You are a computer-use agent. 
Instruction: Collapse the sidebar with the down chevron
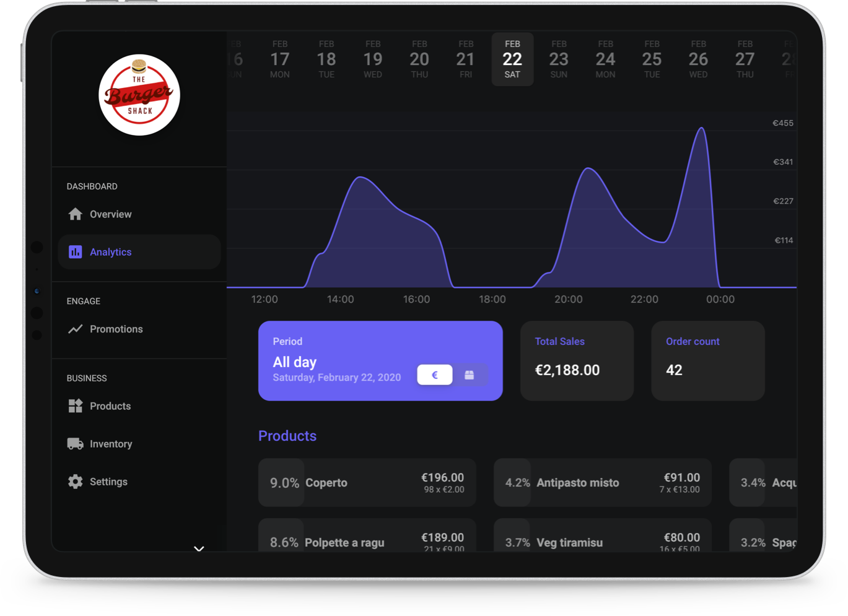click(x=199, y=549)
